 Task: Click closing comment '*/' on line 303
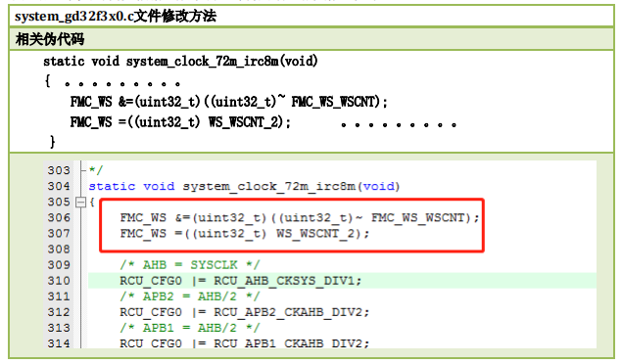point(96,170)
